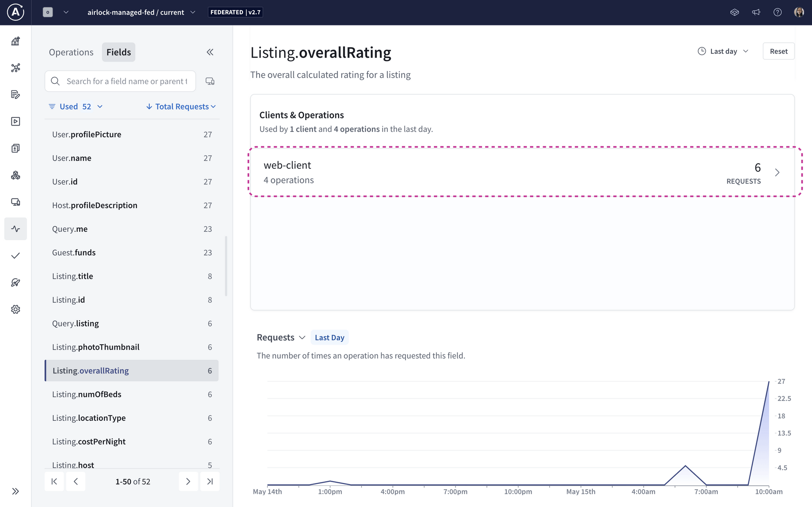The image size is (812, 507).
Task: Click the announcements megaphone icon in the top bar
Action: click(756, 12)
